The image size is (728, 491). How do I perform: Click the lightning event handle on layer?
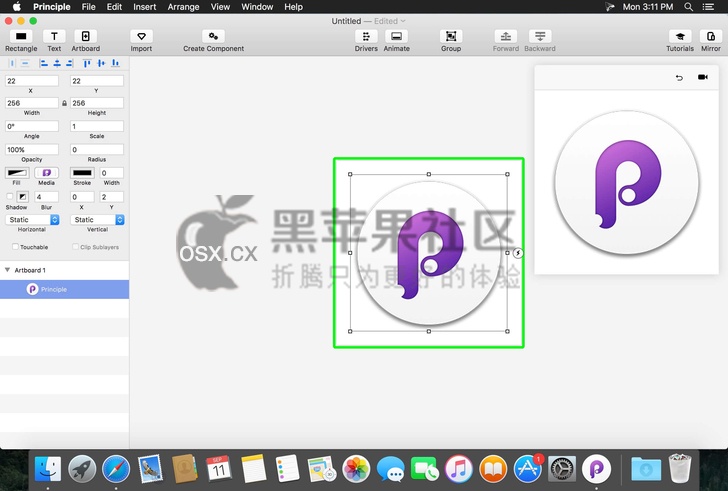click(x=518, y=253)
